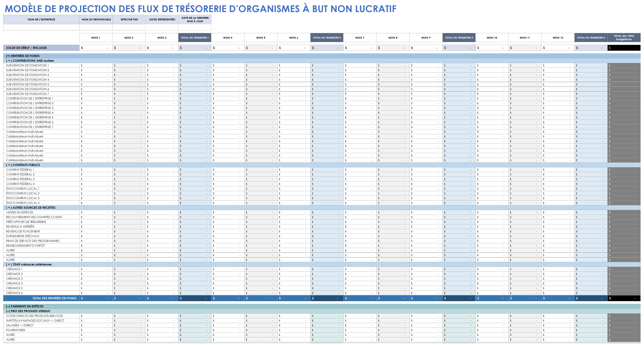Click the (–) PAIEMENTS EN ESPÈCES section header

click(322, 306)
